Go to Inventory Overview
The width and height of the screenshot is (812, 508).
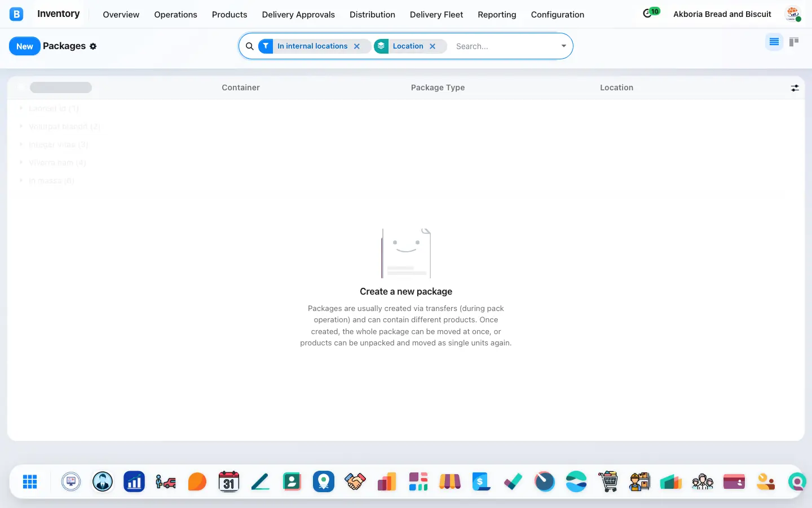tap(121, 15)
